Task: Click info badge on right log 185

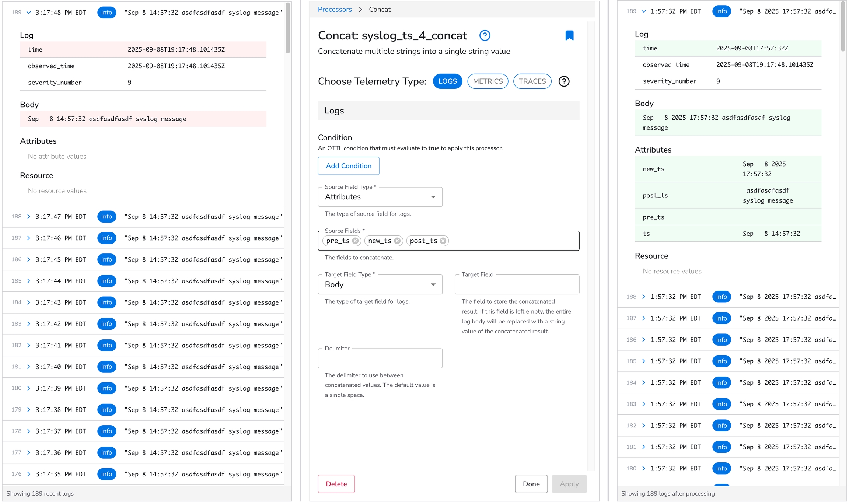Action: pyautogui.click(x=721, y=361)
